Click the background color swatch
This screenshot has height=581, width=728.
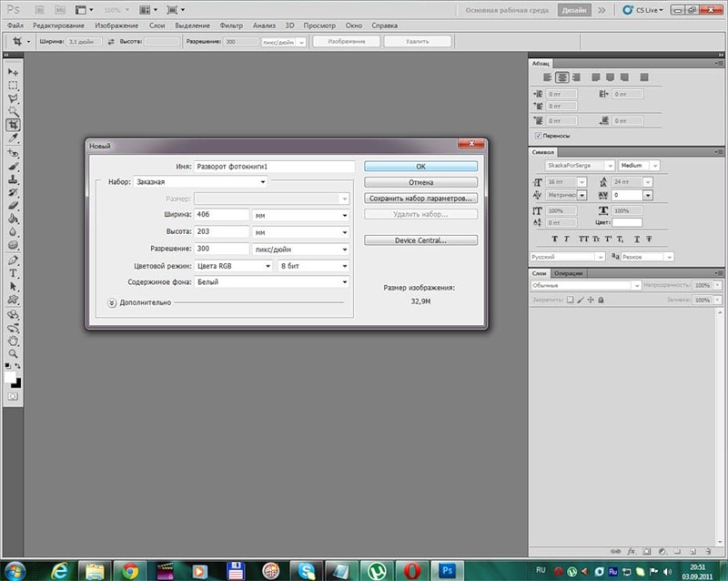[x=17, y=384]
